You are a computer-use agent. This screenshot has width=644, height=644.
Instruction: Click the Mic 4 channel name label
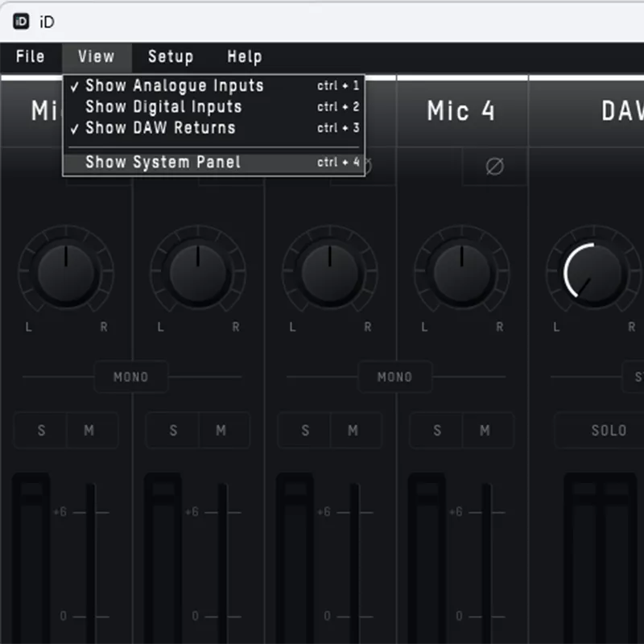[461, 111]
